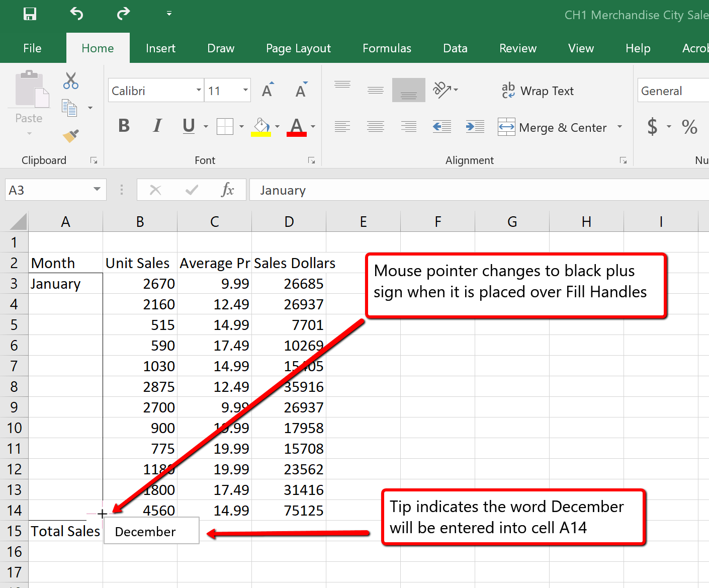Toggle Middle Align
The height and width of the screenshot is (588, 709).
pos(376,90)
